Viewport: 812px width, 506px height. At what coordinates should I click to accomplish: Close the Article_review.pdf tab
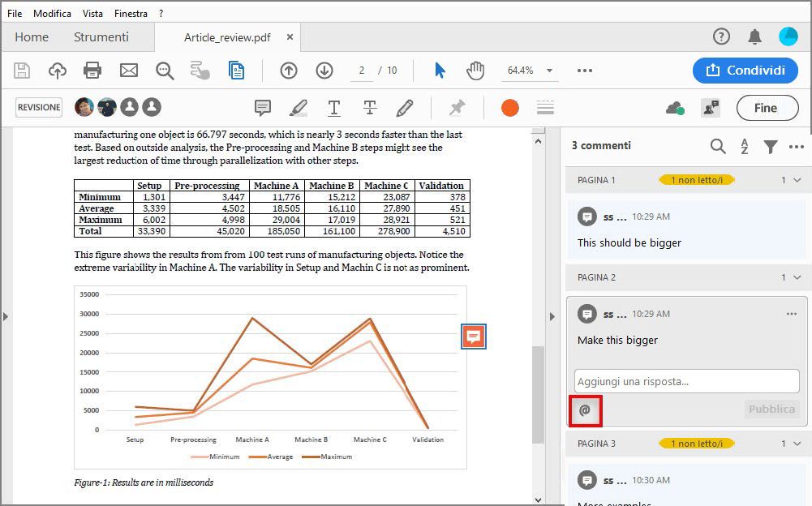click(290, 36)
